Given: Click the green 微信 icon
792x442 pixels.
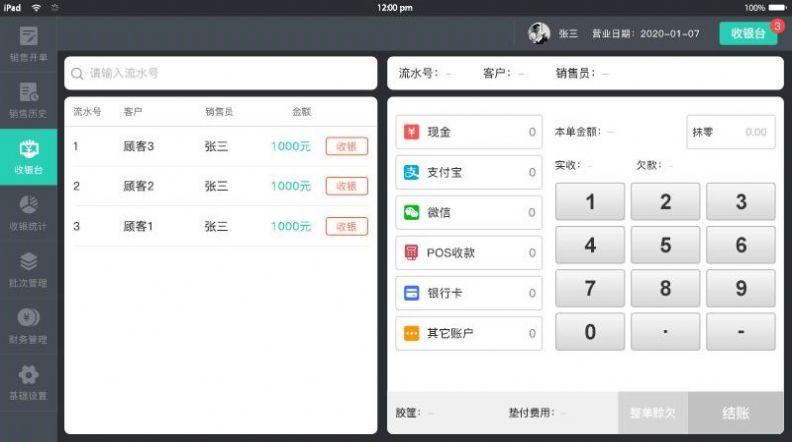Looking at the screenshot, I should point(411,212).
